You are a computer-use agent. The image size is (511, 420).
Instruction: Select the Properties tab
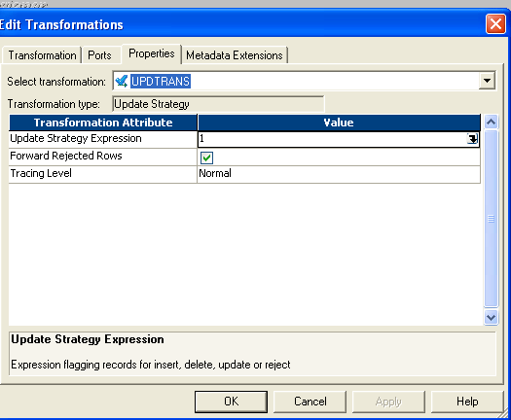151,53
